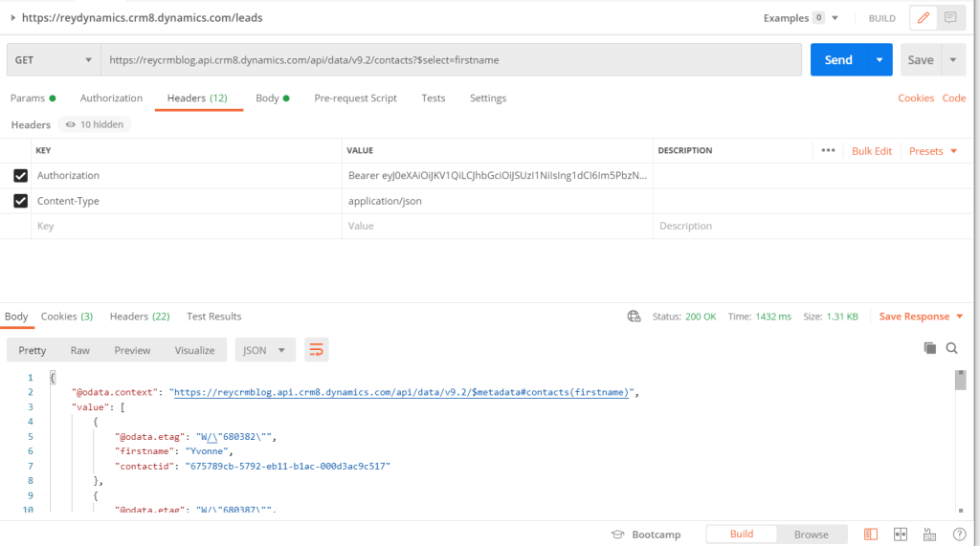Image resolution: width=980 pixels, height=546 pixels.
Task: Open the help question mark icon
Action: point(959,535)
